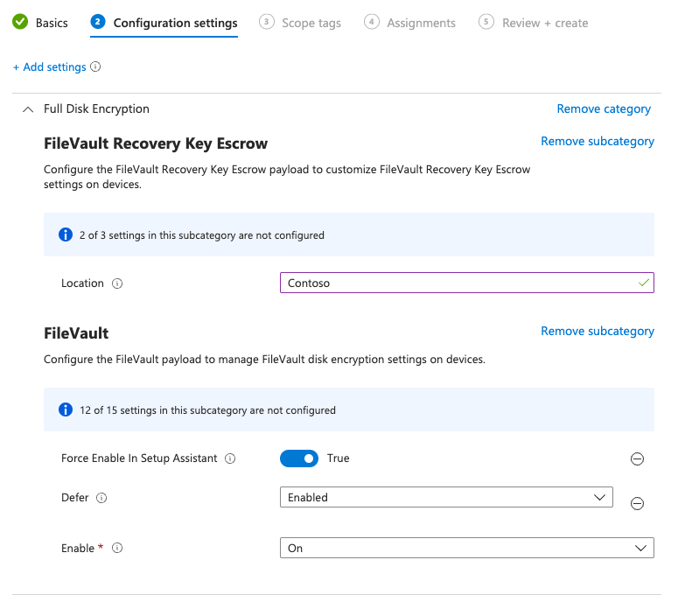
Task: Toggle Force Enable In Setup Assistant off
Action: tap(299, 458)
